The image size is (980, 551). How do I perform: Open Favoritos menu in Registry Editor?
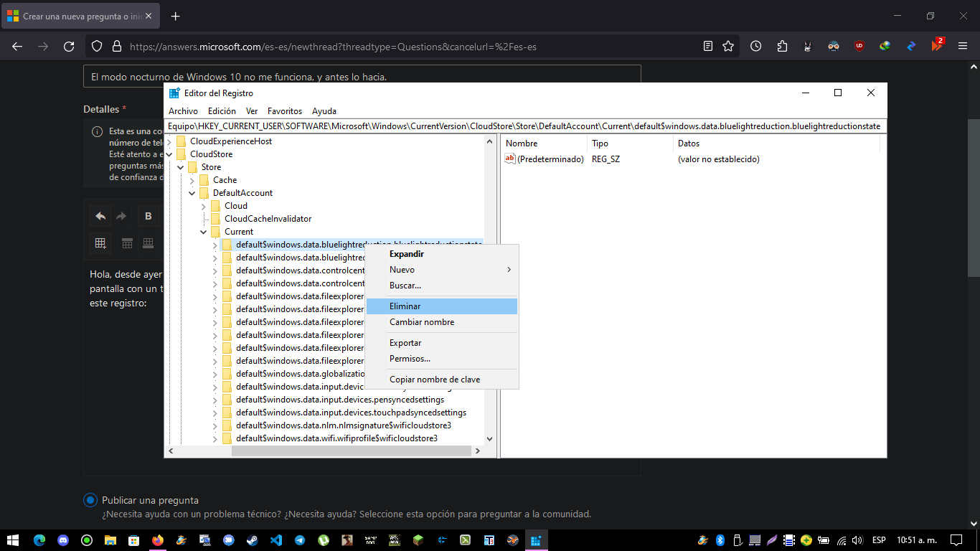click(285, 111)
